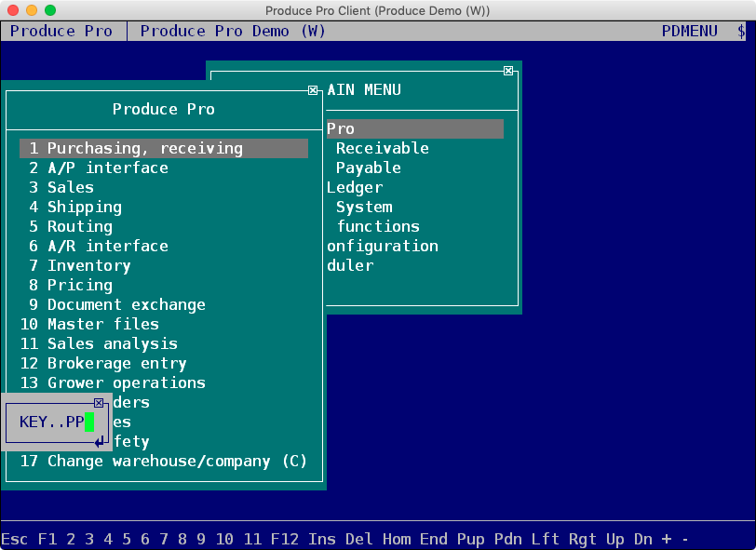This screenshot has height=550, width=756.
Task: Click the Up key button
Action: pyautogui.click(x=614, y=539)
